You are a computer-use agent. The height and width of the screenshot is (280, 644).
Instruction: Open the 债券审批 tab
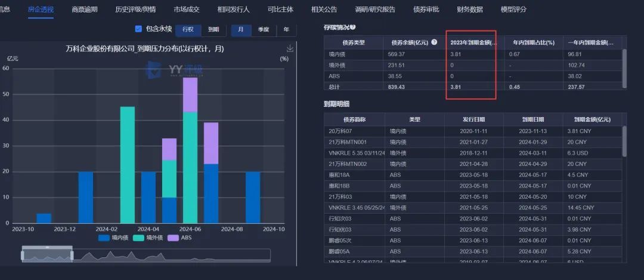click(x=426, y=10)
